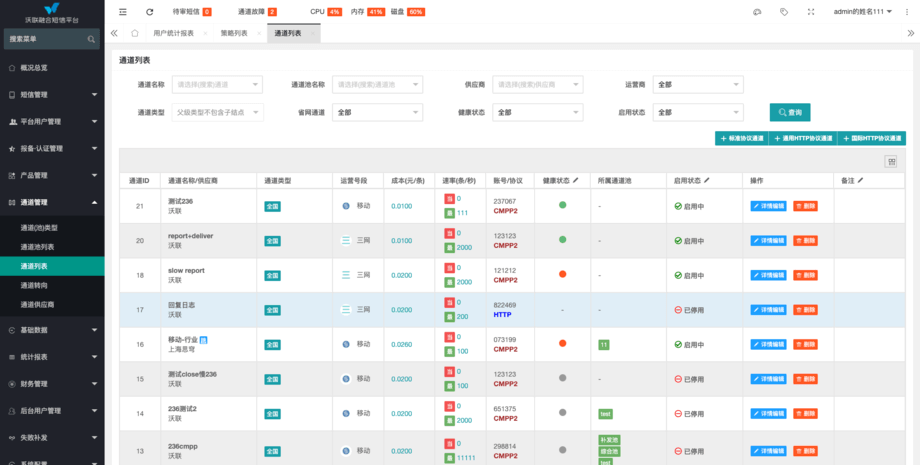This screenshot has height=465, width=920.
Task: Click the 磁盘 usage badge
Action: 415,12
